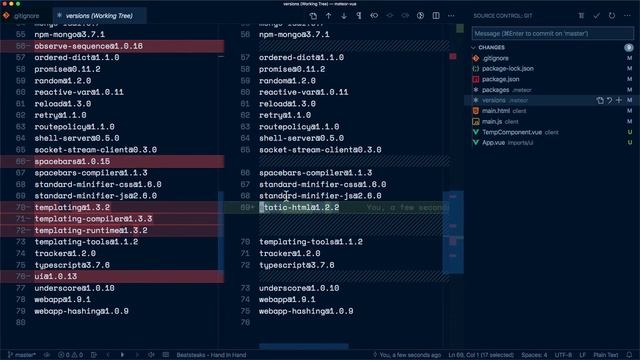Click left pane line webapp-hashing@1.0.9
This screenshot has width=640, height=360.
pyautogui.click(x=81, y=311)
